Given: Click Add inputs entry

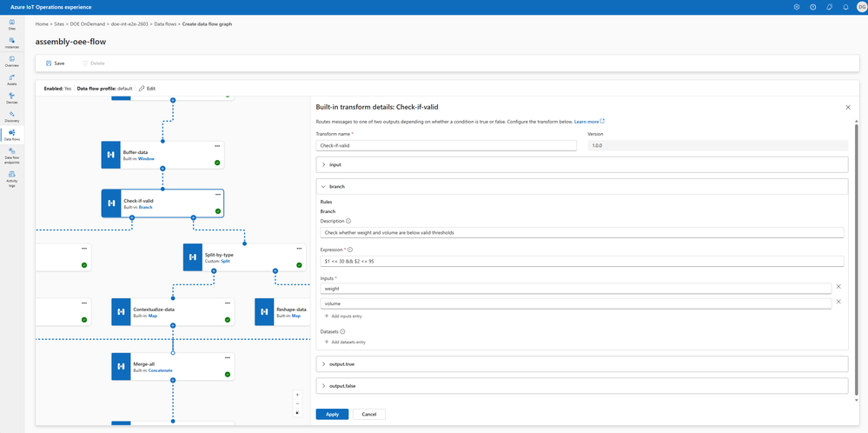Looking at the screenshot, I should click(x=343, y=316).
